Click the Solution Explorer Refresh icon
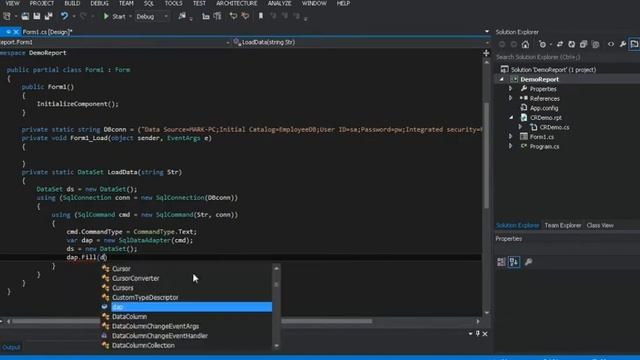 click(571, 44)
